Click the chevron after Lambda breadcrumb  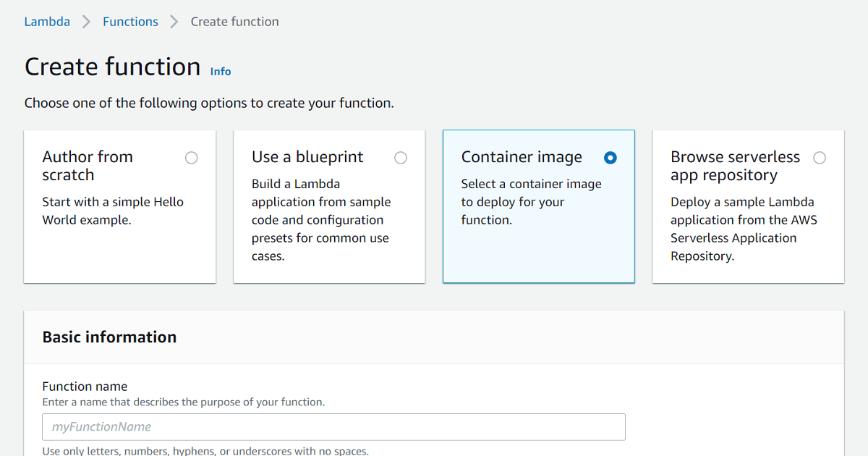[x=87, y=22]
